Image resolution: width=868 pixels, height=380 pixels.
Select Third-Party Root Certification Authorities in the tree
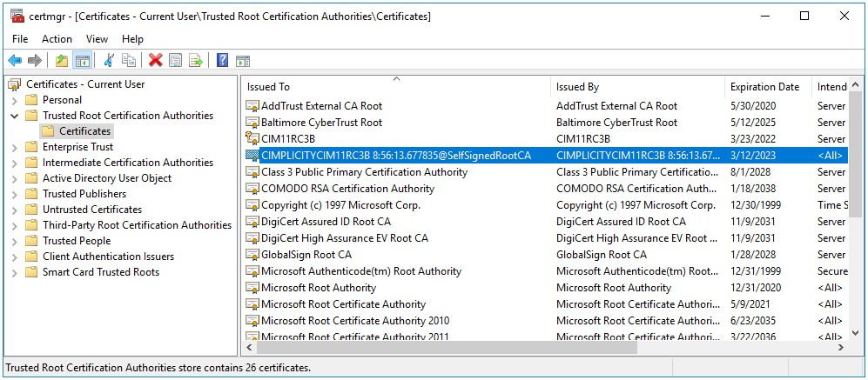(x=138, y=225)
